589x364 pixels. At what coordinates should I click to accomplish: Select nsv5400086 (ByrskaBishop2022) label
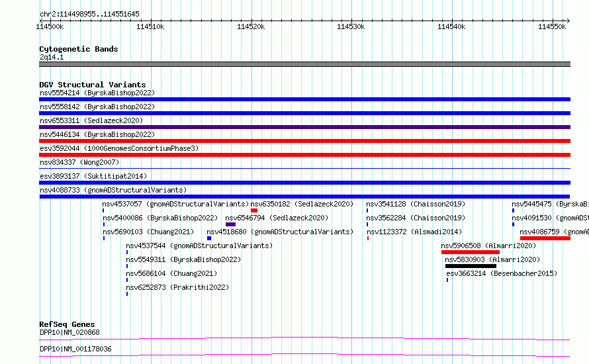(160, 218)
